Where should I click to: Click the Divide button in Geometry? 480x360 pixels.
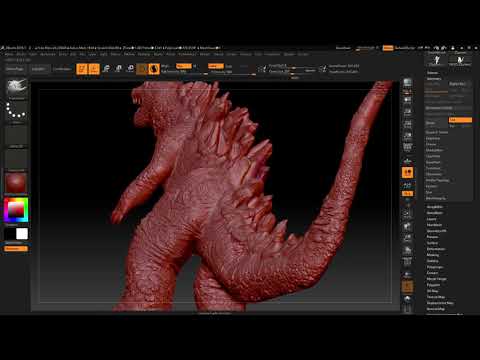(x=437, y=123)
